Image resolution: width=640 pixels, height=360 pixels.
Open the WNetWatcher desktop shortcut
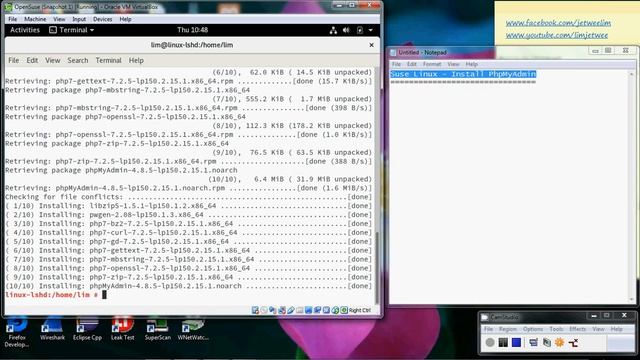[x=193, y=330]
